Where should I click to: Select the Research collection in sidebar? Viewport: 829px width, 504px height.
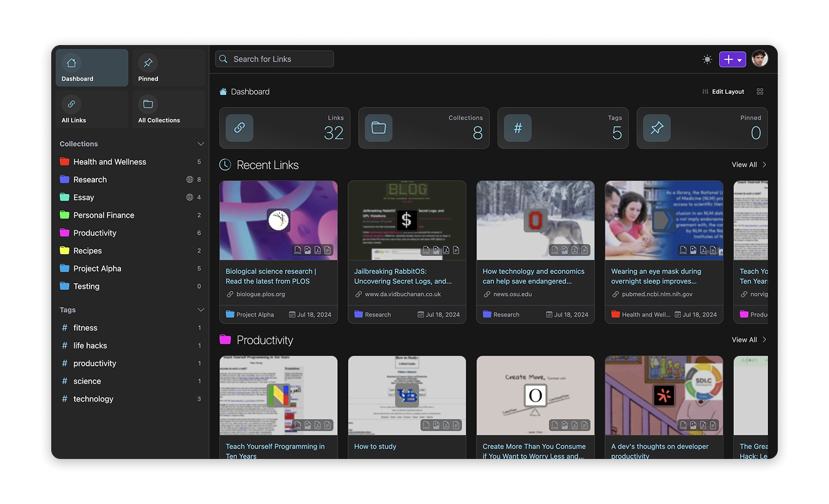pyautogui.click(x=130, y=180)
